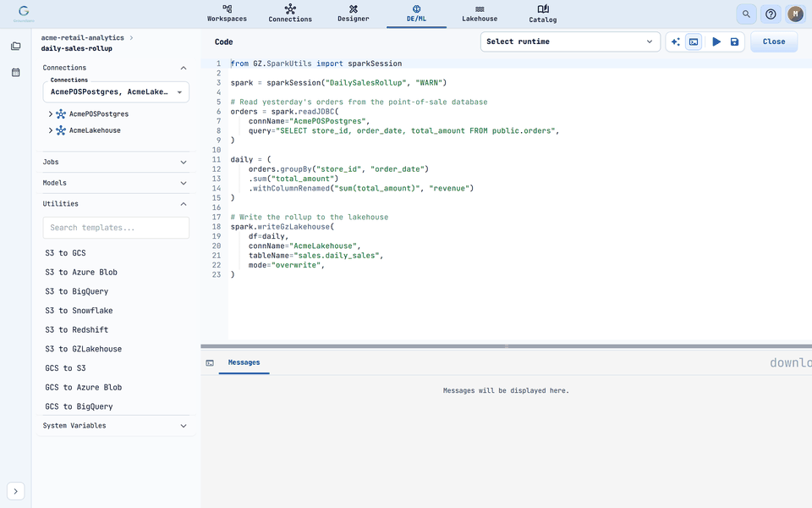
Task: Click the Close button
Action: [x=774, y=41]
